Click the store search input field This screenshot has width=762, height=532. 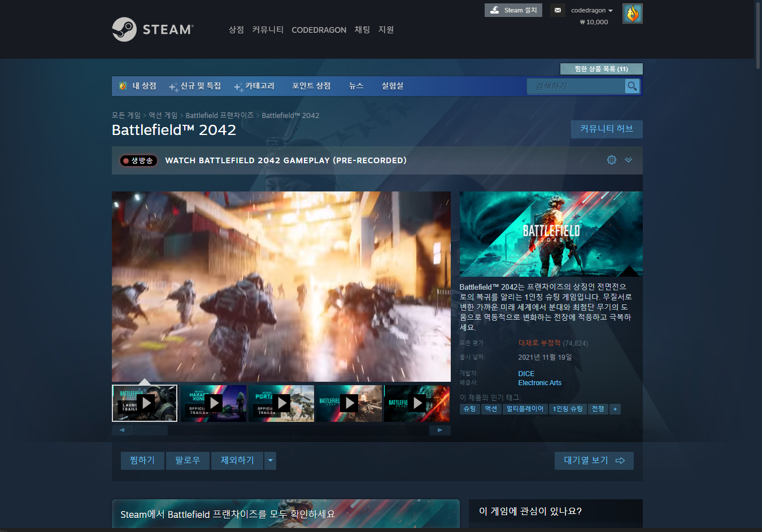point(576,86)
